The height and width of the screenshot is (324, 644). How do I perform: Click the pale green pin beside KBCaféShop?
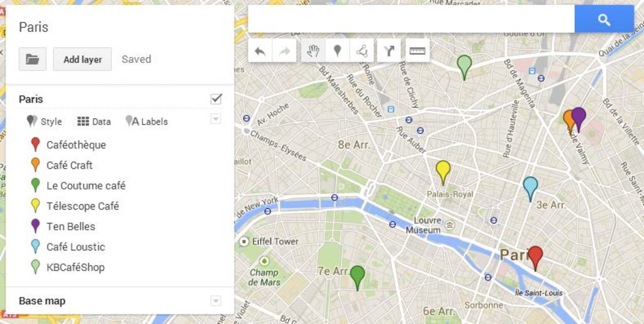point(35,267)
